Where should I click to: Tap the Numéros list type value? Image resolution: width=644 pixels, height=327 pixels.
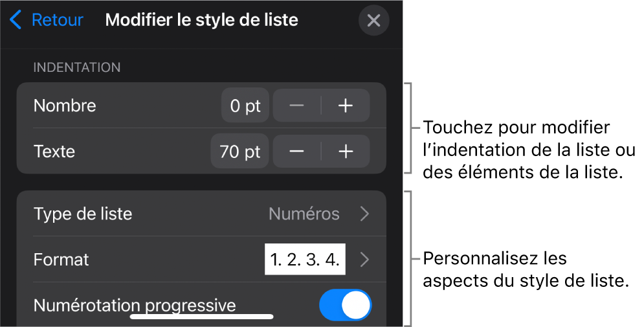click(x=304, y=214)
